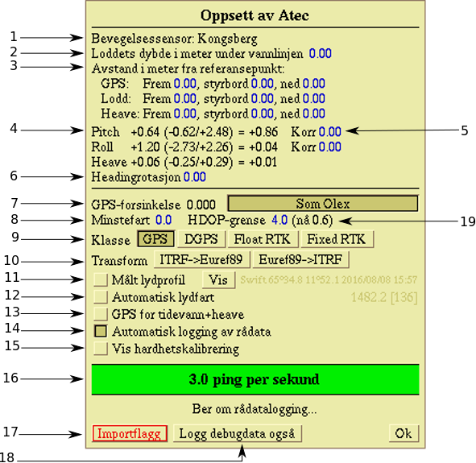This screenshot has height=463, width=476.
Task: Click the Som Olex button
Action: (323, 203)
